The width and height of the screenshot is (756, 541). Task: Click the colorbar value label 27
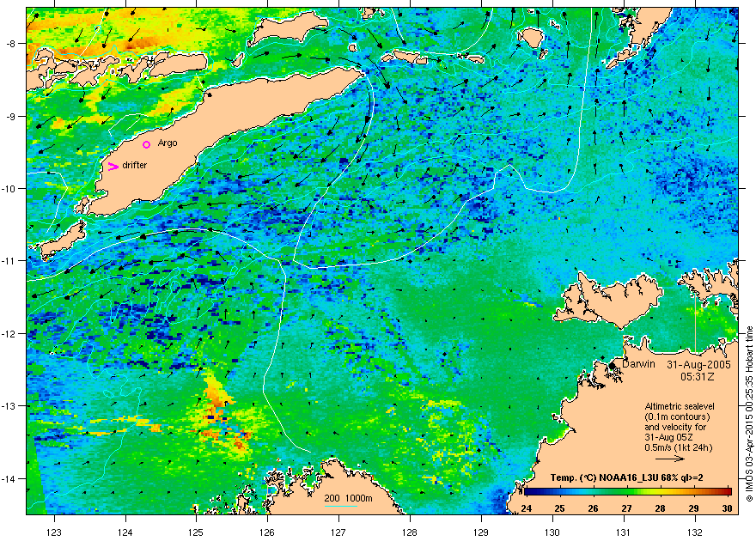[626, 508]
